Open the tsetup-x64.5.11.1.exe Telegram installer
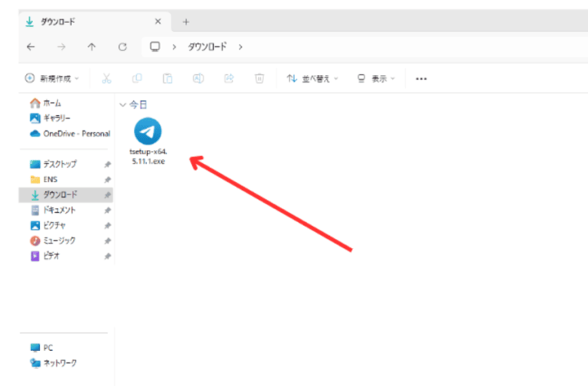 [x=148, y=132]
